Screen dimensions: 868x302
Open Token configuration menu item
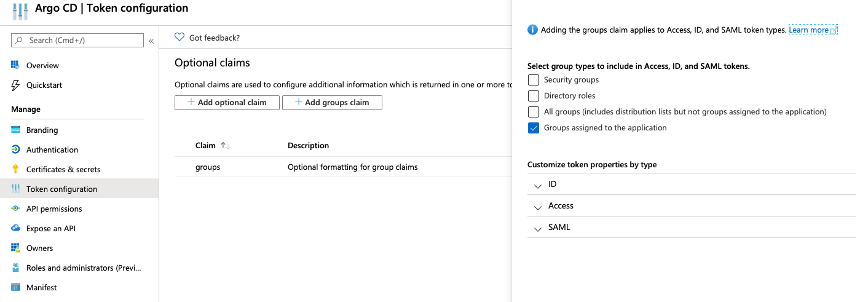[x=61, y=189]
